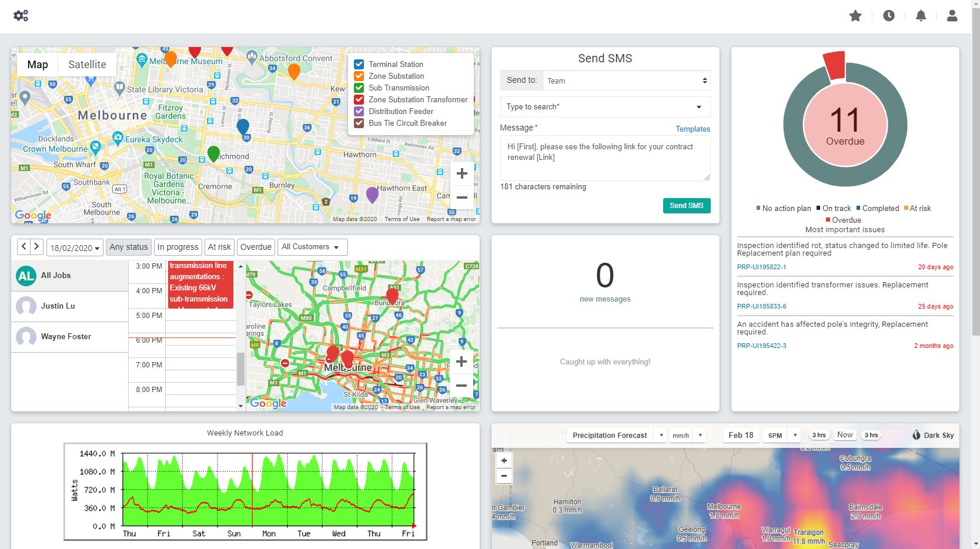This screenshot has width=980, height=549.
Task: Uncheck the Distribution Feeder layer
Action: tap(359, 111)
